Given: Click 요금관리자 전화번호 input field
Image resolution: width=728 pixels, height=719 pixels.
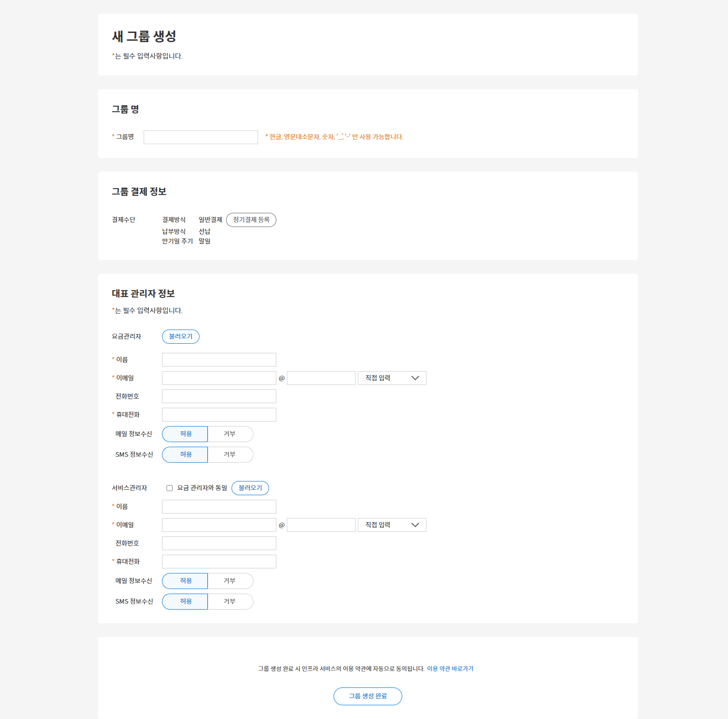Looking at the screenshot, I should click(x=219, y=396).
